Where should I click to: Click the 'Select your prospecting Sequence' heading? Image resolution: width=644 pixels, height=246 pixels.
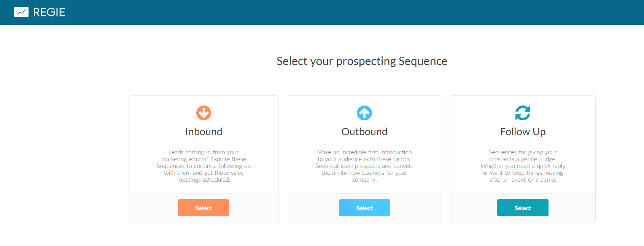point(362,61)
